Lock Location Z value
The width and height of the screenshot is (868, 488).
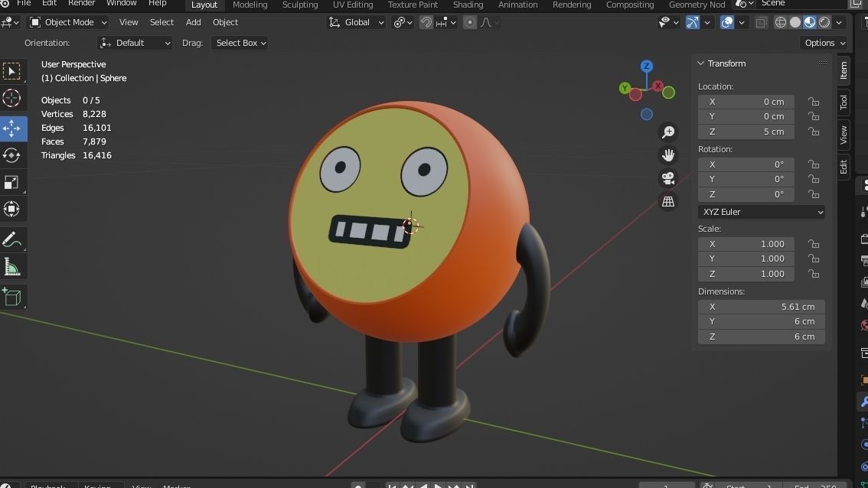pyautogui.click(x=813, y=132)
